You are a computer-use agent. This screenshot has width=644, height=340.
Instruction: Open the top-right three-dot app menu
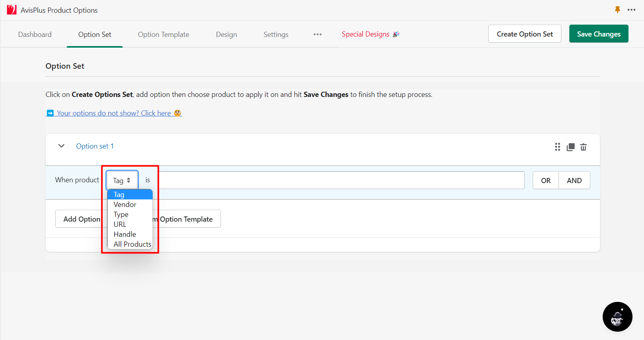(631, 10)
